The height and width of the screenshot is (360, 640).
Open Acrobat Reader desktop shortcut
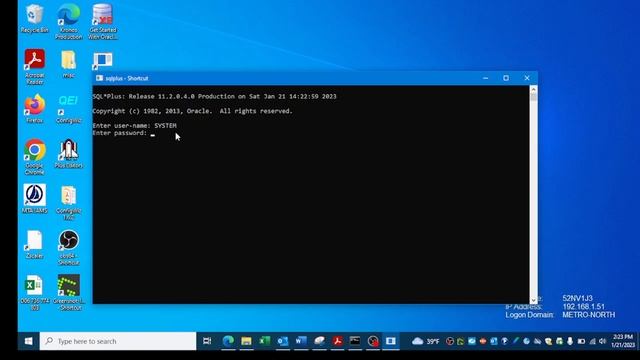pyautogui.click(x=35, y=67)
